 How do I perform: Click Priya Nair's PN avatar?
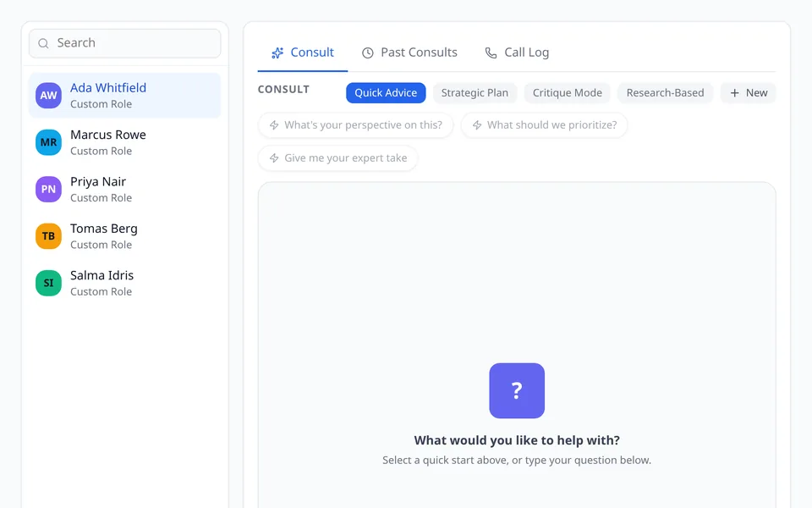coord(49,189)
